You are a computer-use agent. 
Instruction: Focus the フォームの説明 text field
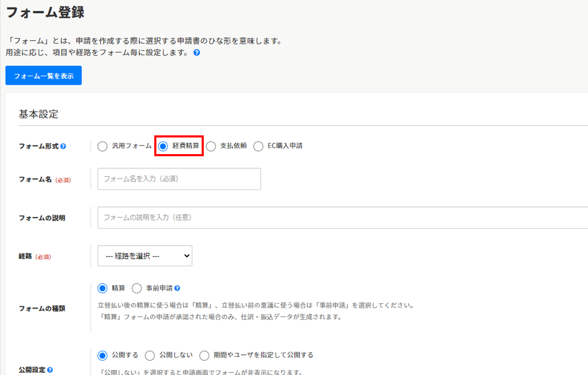(x=342, y=218)
